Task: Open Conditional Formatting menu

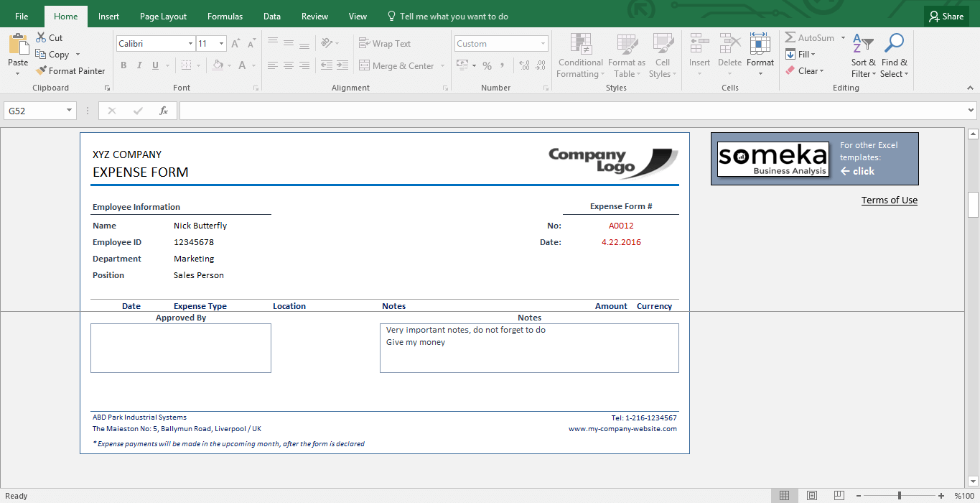Action: (580, 56)
